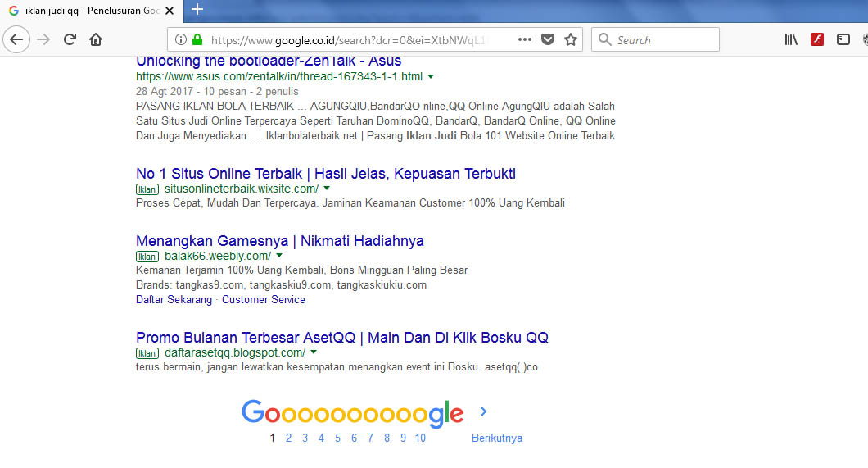Go to results page 9

click(x=403, y=438)
